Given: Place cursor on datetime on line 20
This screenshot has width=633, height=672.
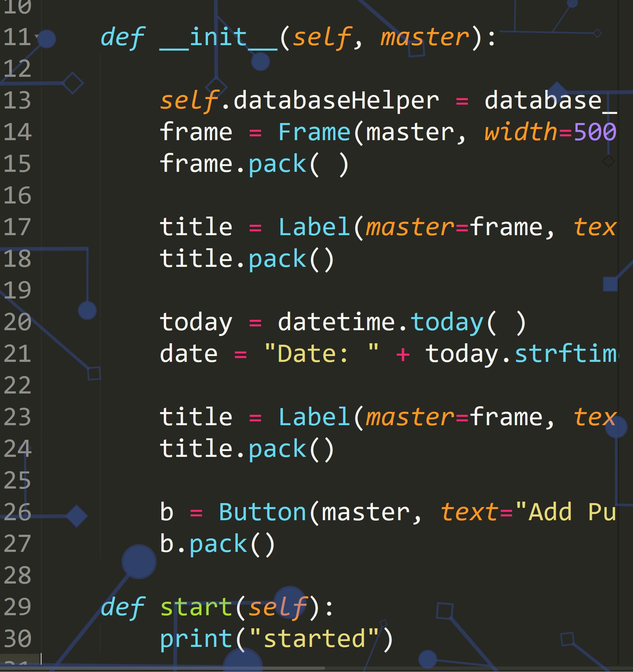Looking at the screenshot, I should pos(336,323).
